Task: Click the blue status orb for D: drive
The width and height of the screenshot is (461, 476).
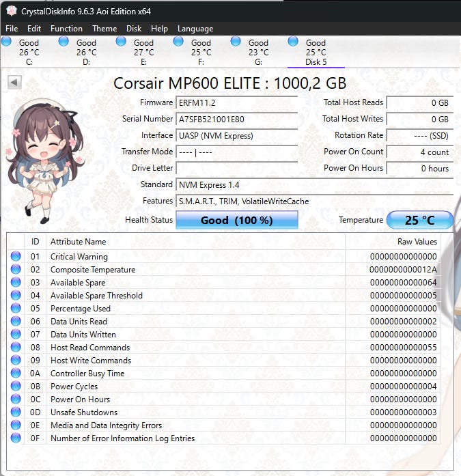Action: (x=64, y=41)
